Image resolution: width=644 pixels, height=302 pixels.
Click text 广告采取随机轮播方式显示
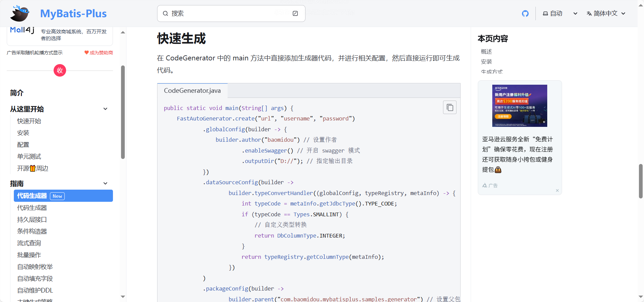click(35, 53)
